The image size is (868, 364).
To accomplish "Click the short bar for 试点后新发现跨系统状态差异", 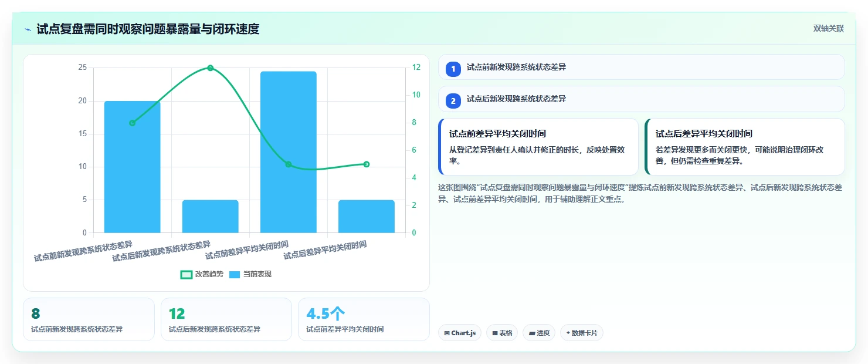I will point(211,216).
